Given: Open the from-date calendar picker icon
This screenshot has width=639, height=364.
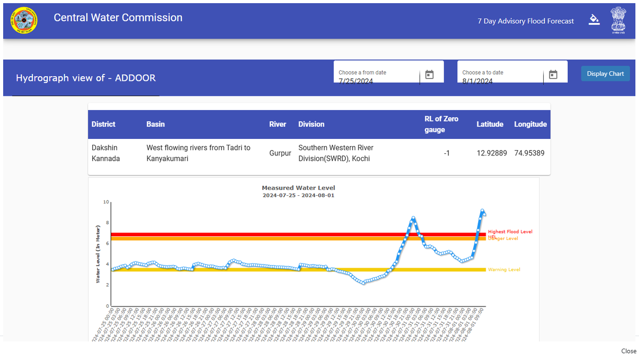Looking at the screenshot, I should pos(430,75).
